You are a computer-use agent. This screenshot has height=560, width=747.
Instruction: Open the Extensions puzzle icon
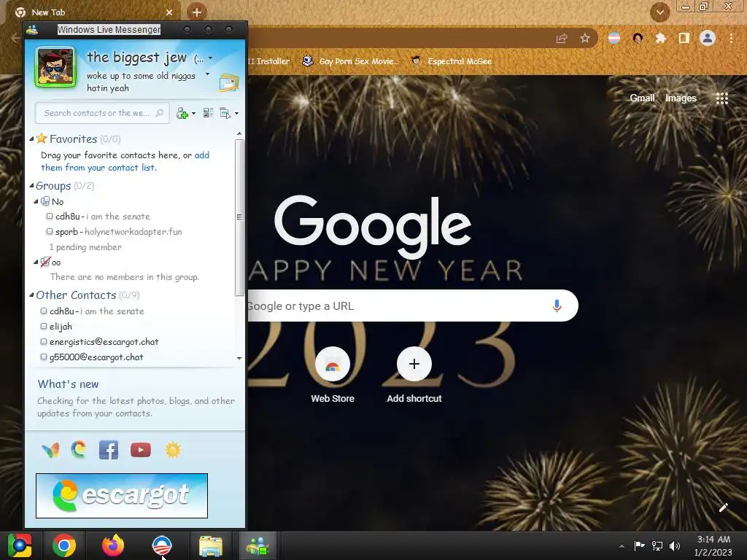click(660, 38)
